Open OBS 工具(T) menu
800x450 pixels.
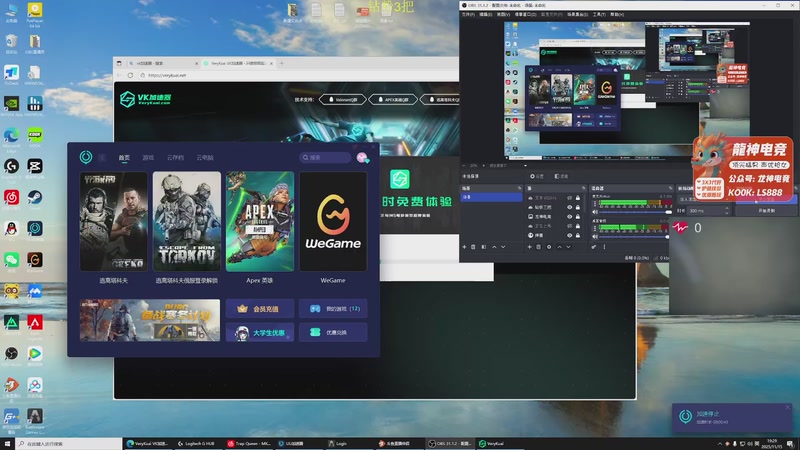[x=599, y=14]
